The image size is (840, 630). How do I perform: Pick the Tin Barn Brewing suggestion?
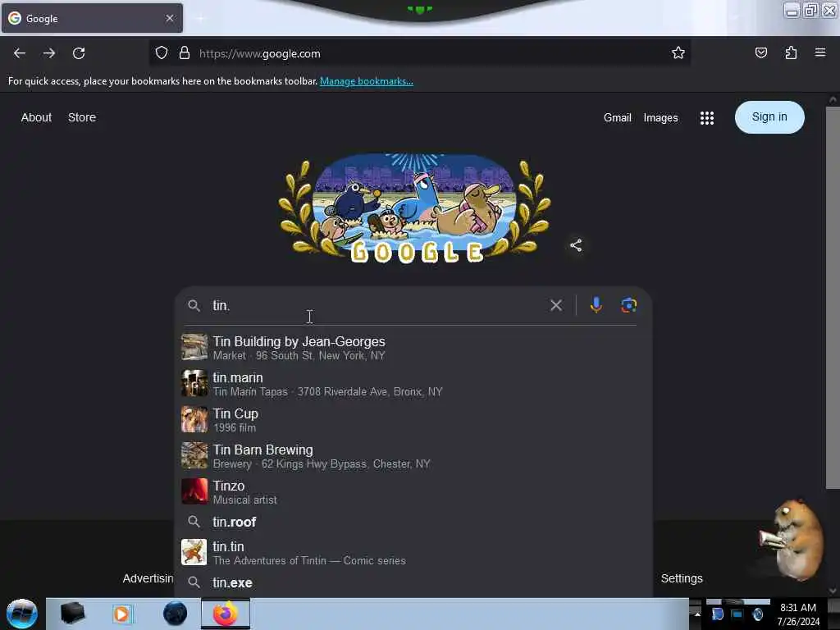(x=413, y=456)
